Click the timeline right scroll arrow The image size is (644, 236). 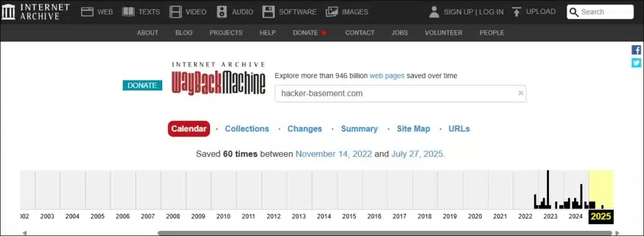617,233
